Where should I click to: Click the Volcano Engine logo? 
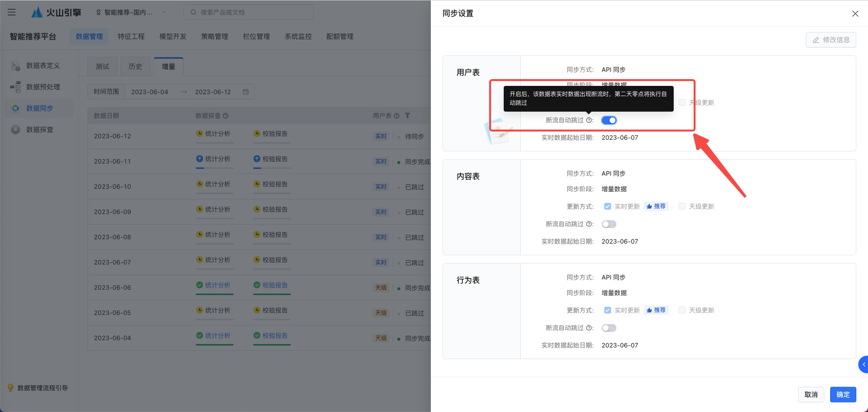56,12
